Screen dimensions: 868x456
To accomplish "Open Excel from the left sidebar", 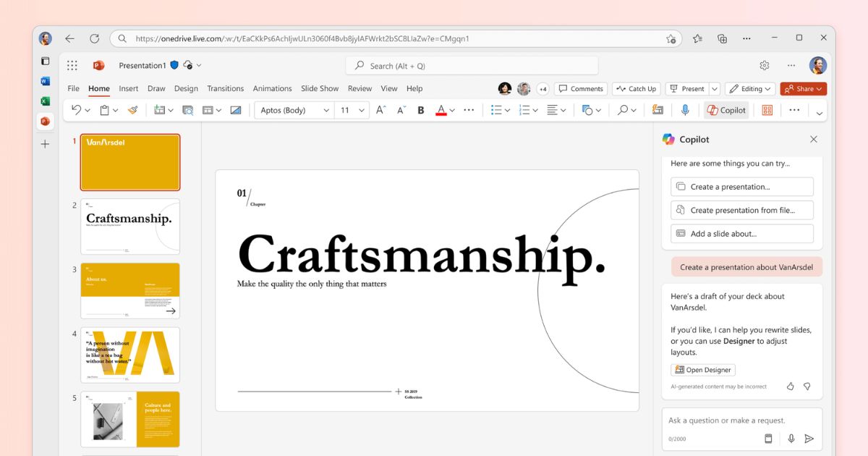I will 45,101.
